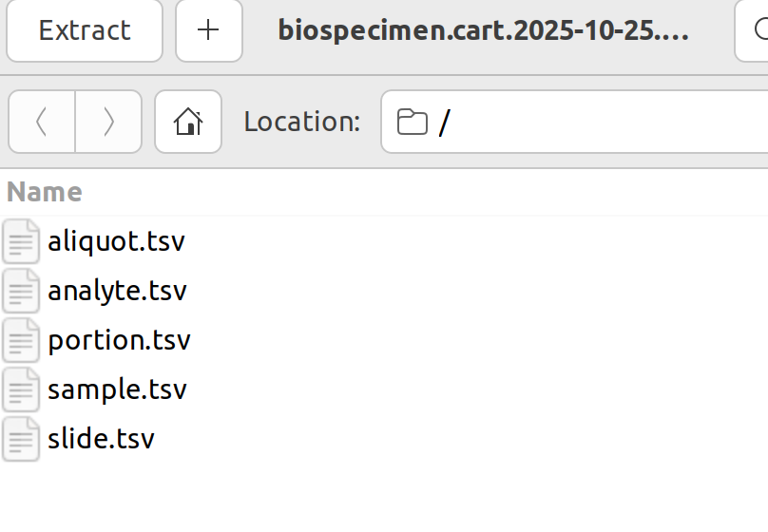Go forward with the right arrow button

[x=108, y=122]
